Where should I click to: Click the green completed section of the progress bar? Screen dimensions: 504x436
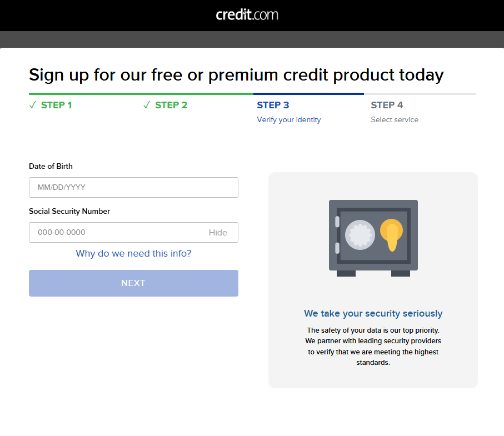click(141, 94)
